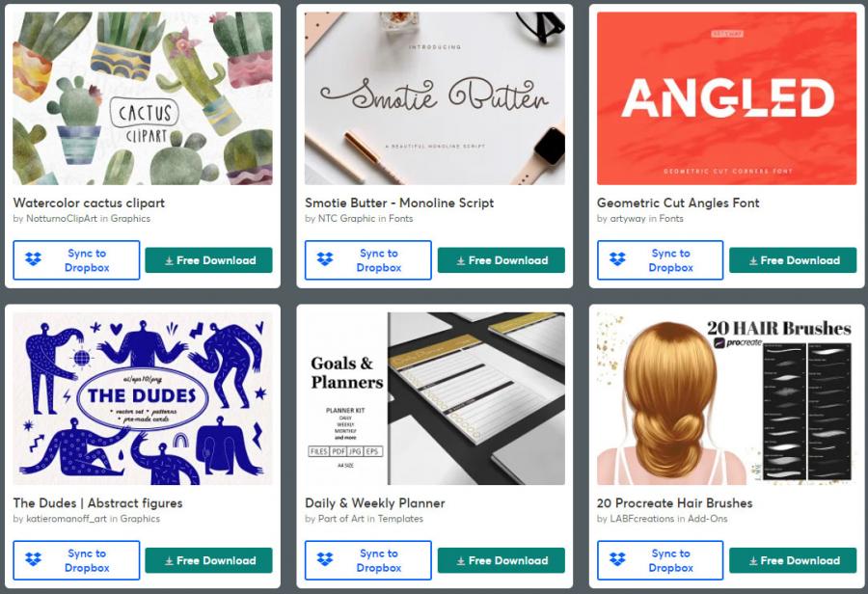This screenshot has width=868, height=594.
Task: Click Dropbox icon on Daily & Weekly Planner card
Action: [325, 559]
